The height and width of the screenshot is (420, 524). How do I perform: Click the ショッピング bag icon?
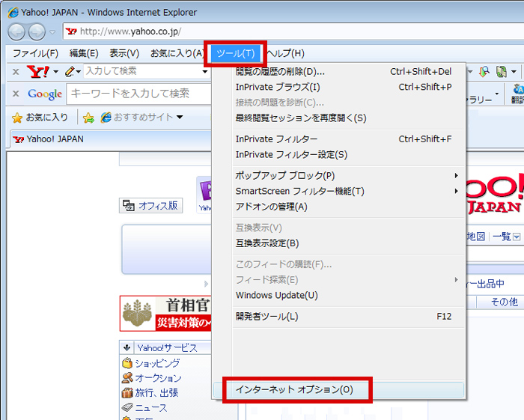click(127, 363)
